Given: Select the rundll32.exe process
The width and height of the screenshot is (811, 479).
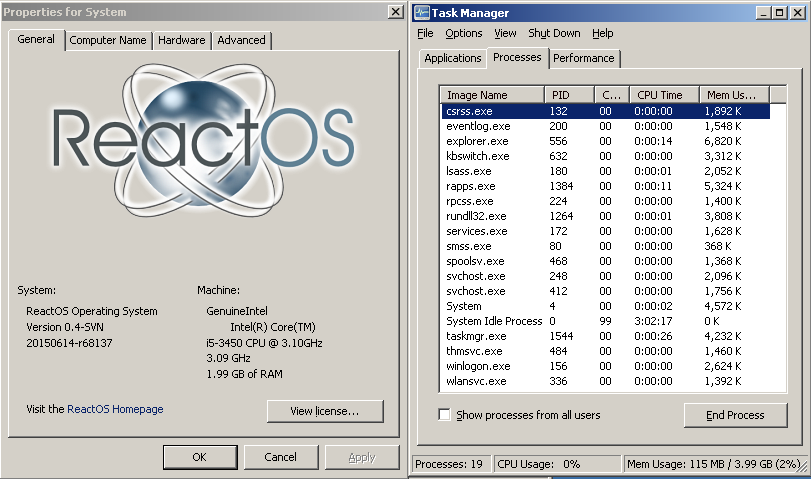Looking at the screenshot, I should [606, 216].
